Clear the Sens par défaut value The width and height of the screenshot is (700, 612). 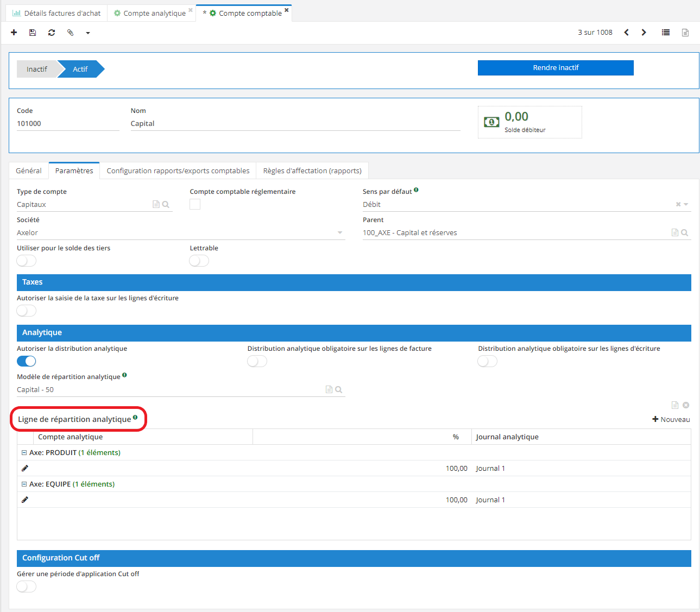click(x=678, y=205)
